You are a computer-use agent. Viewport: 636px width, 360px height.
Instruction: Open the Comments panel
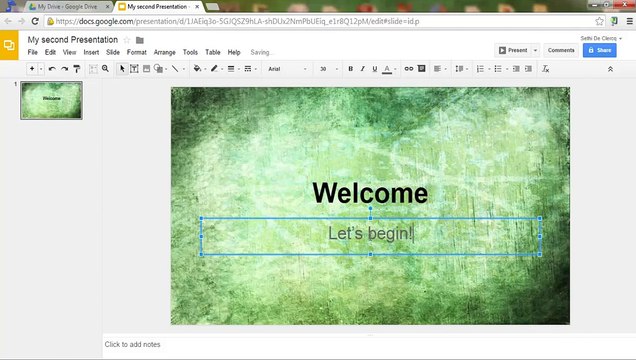click(561, 50)
